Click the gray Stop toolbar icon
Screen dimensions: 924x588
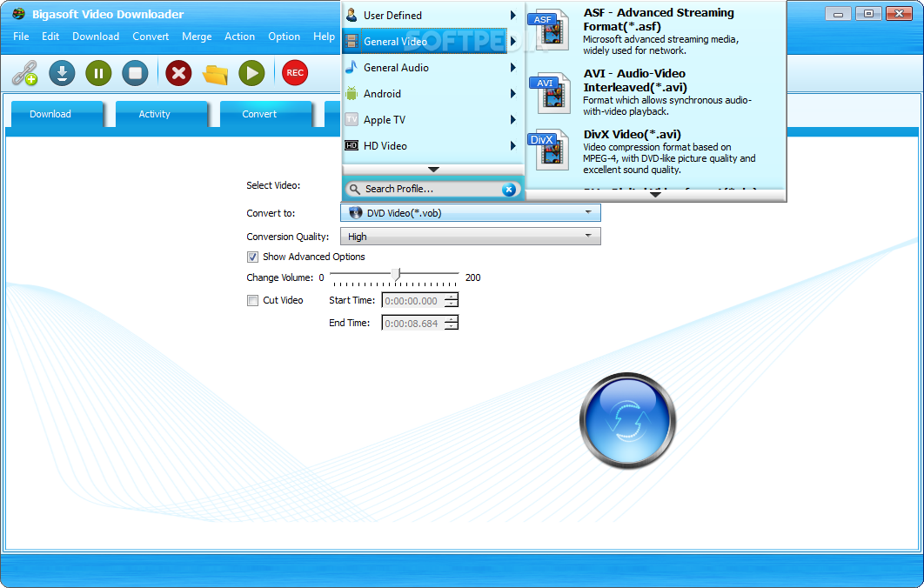(x=135, y=73)
